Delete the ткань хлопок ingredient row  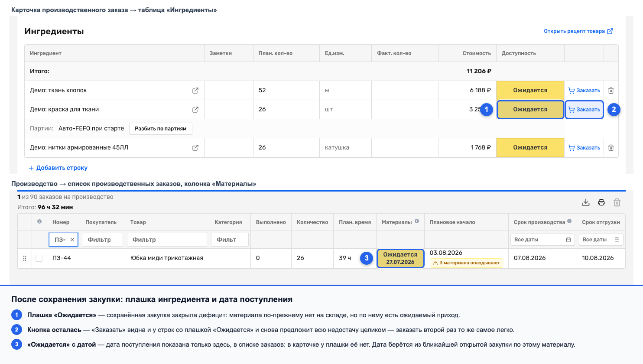(x=611, y=91)
